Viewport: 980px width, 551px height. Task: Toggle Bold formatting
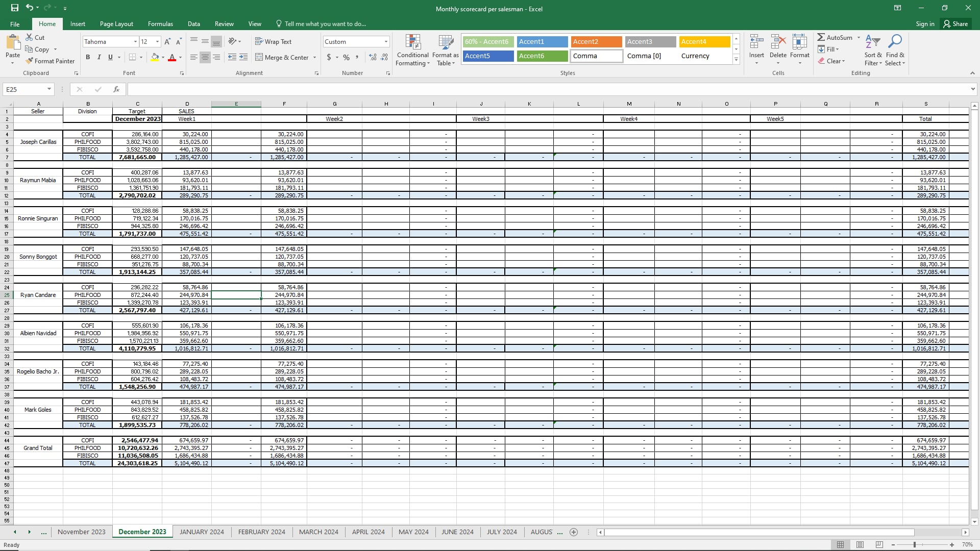click(88, 57)
